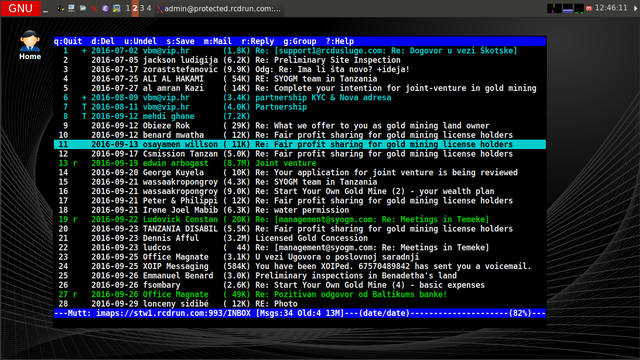Click Mutt status bar showing INBOX Msgs:34
640x360 pixels.
[300, 313]
